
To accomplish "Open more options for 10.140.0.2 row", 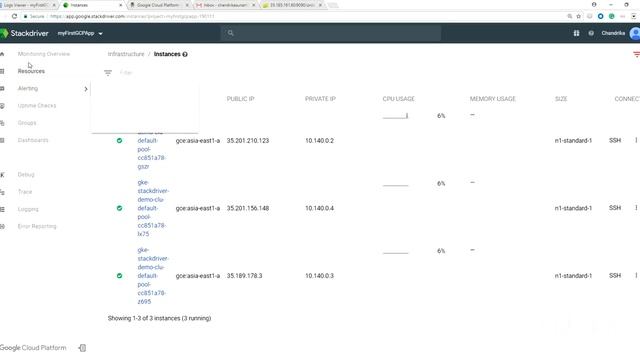I will pos(636,140).
